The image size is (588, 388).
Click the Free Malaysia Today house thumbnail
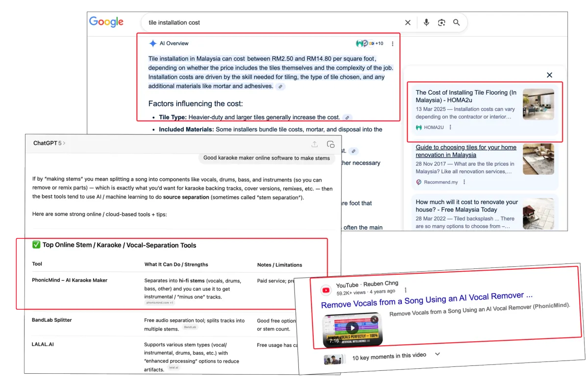pyautogui.click(x=538, y=214)
